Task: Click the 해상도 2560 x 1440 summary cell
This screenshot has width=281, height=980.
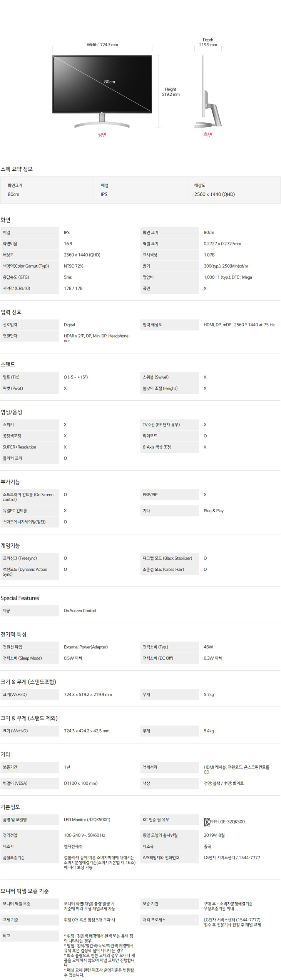Action: pos(234,190)
